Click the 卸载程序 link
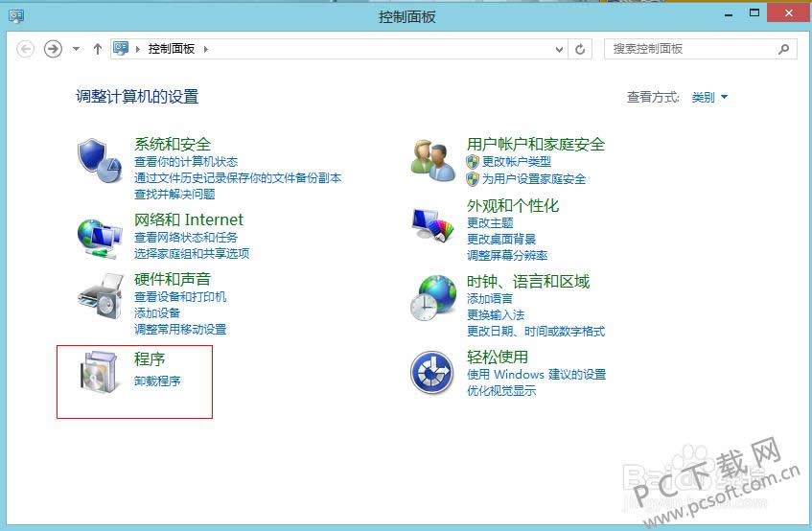812x531 pixels. point(157,381)
